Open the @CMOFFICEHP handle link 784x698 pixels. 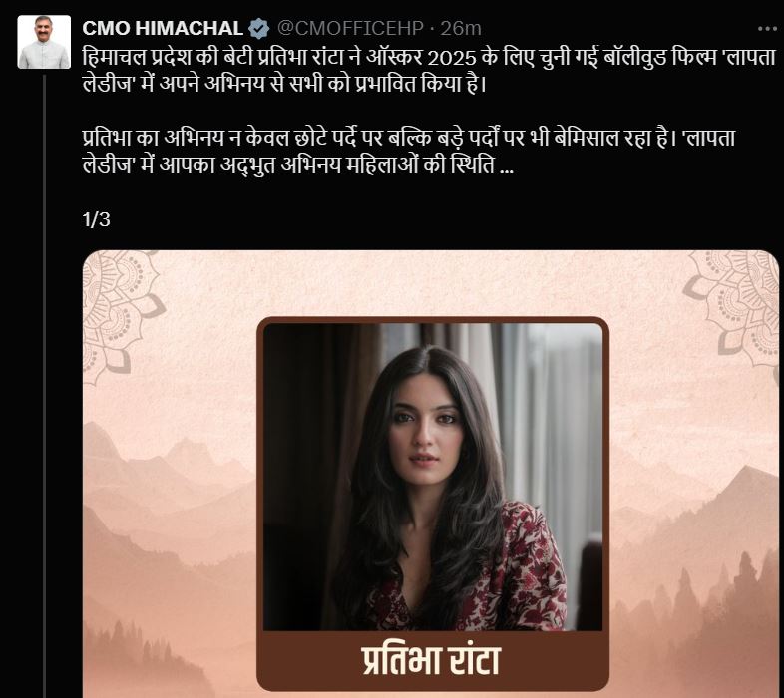350,29
